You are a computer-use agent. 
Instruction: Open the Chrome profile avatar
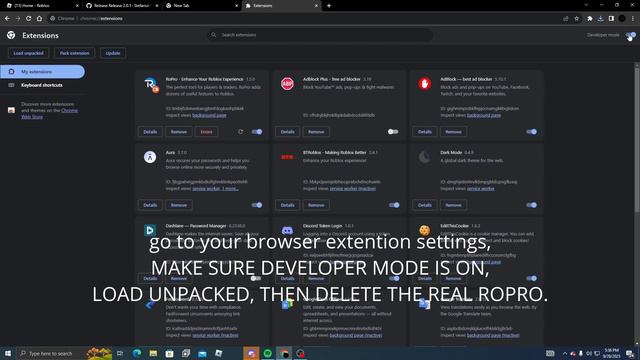click(x=622, y=18)
